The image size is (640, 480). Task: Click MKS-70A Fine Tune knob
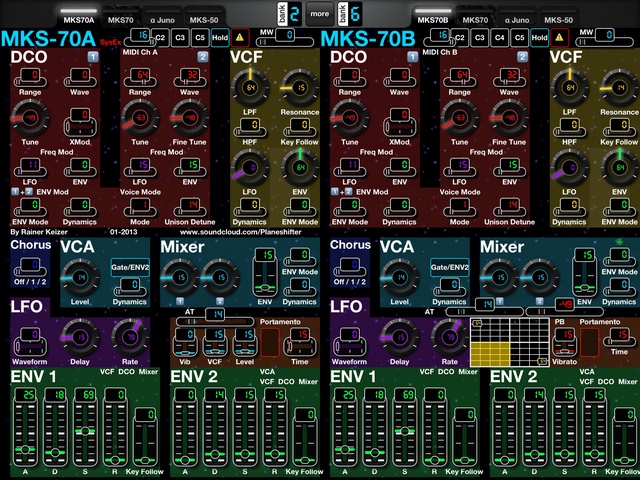[189, 118]
